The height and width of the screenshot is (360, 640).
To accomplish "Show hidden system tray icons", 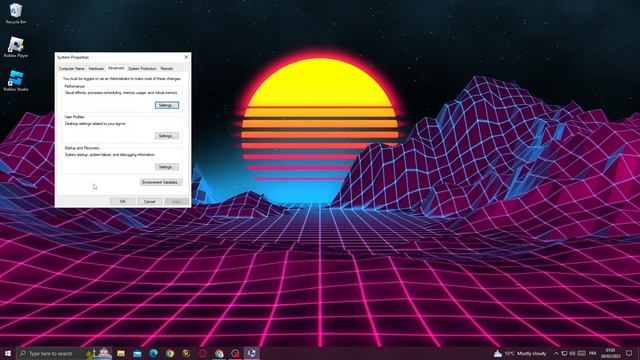I will [x=556, y=353].
